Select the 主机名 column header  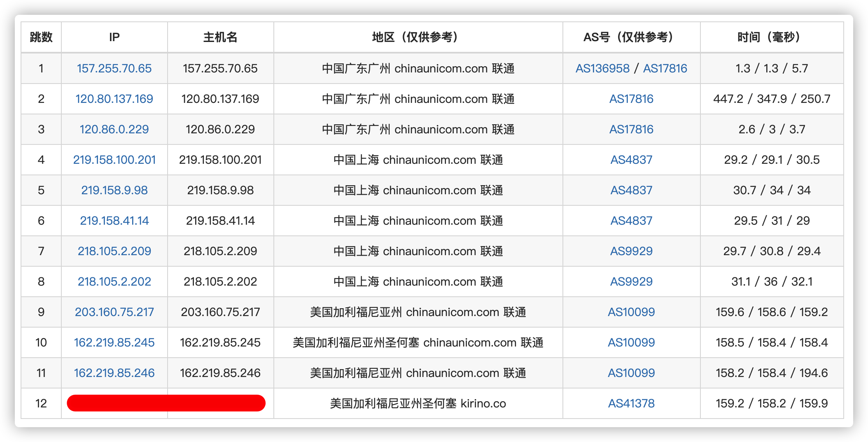(220, 37)
